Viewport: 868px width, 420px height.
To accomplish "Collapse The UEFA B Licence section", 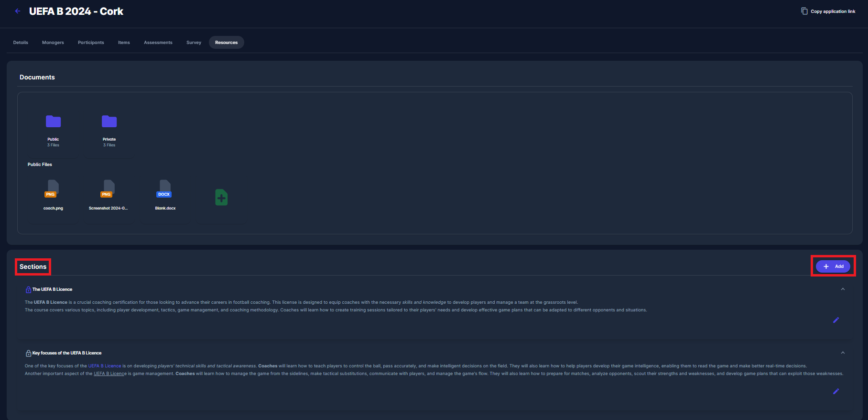I will coord(843,289).
